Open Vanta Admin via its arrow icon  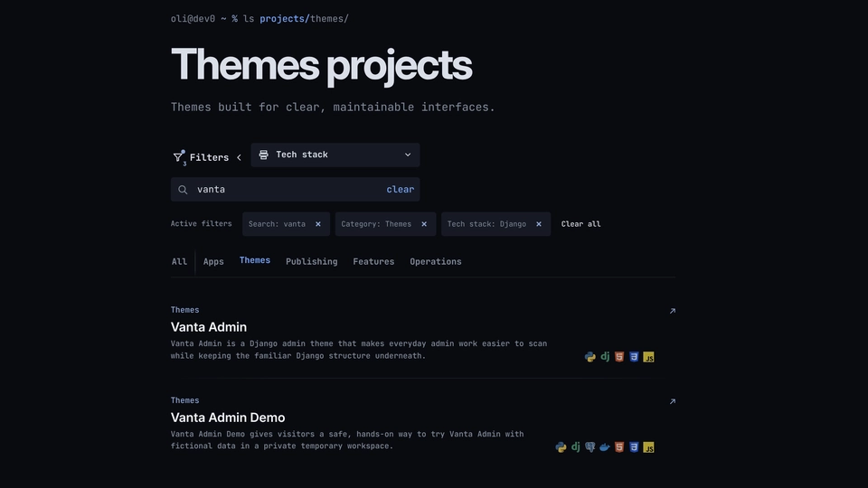click(673, 311)
